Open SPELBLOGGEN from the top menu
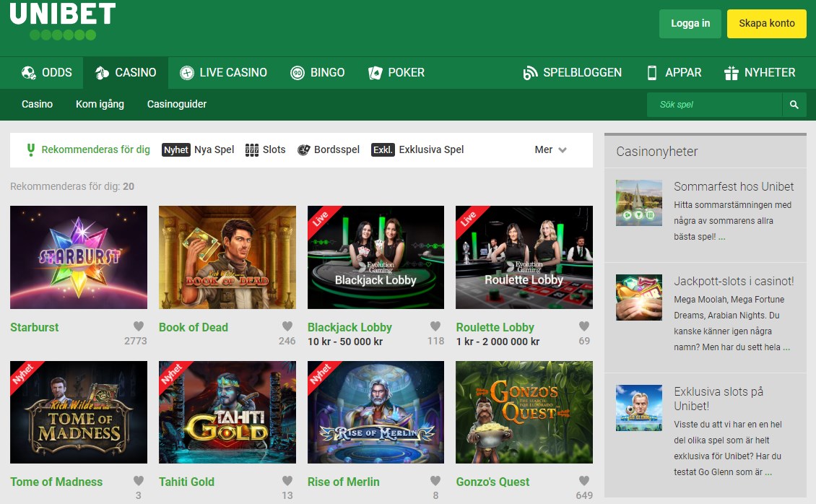Image resolution: width=816 pixels, height=504 pixels. pos(573,73)
